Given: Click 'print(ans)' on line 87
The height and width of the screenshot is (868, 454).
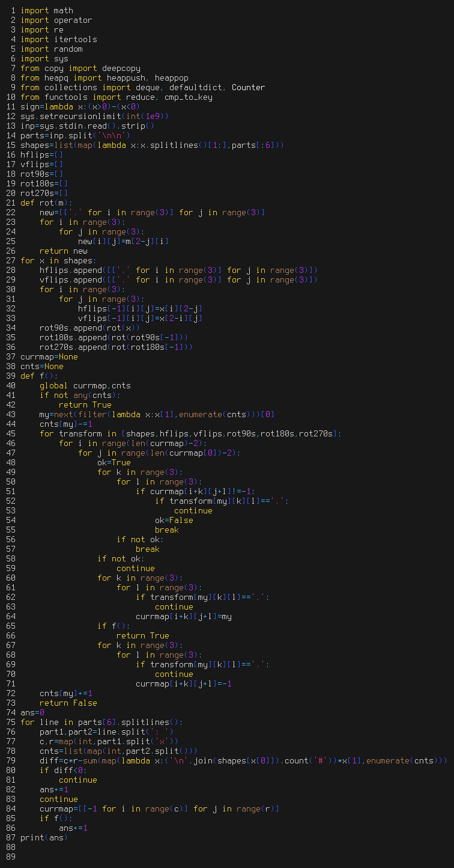Looking at the screenshot, I should pos(44,837).
